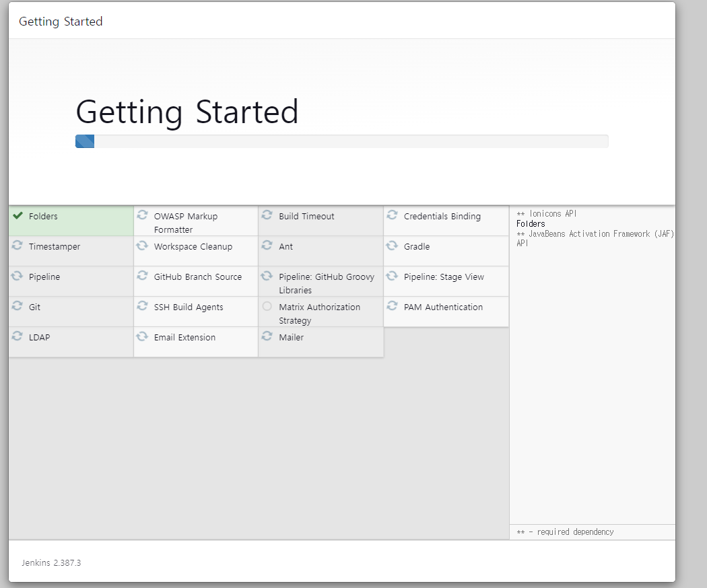Click the Ionicons API log entry
Image resolution: width=707 pixels, height=588 pixels.
(x=547, y=213)
